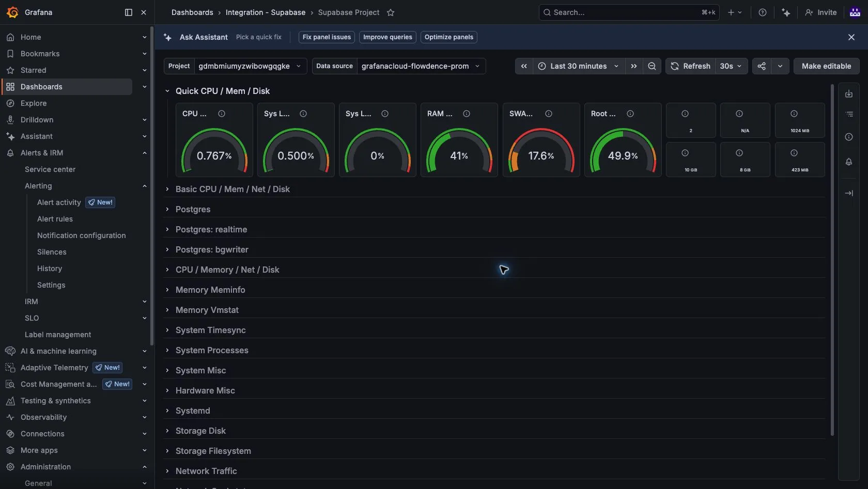Open the Last 30 minutes time picker
868x489 pixels.
tap(579, 66)
